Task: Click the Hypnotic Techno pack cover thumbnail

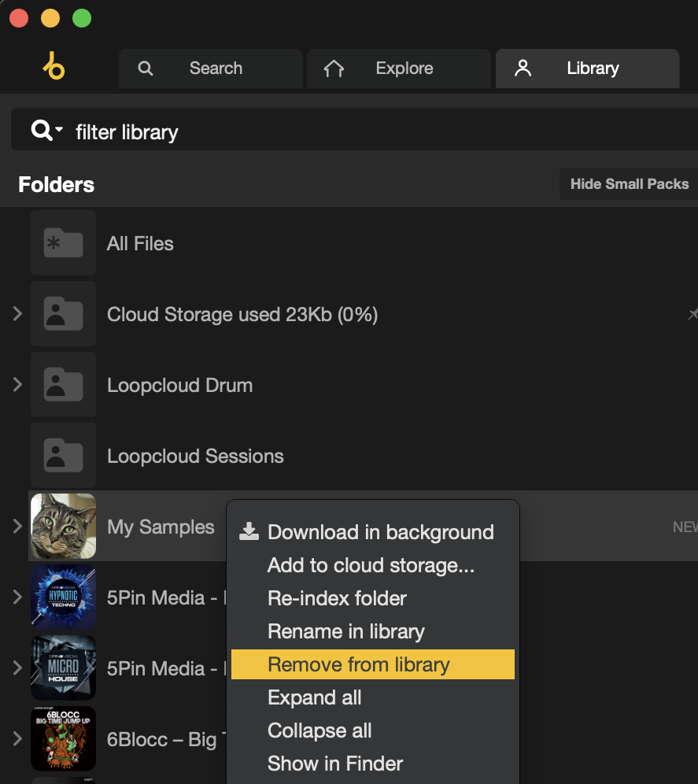Action: coord(64,597)
